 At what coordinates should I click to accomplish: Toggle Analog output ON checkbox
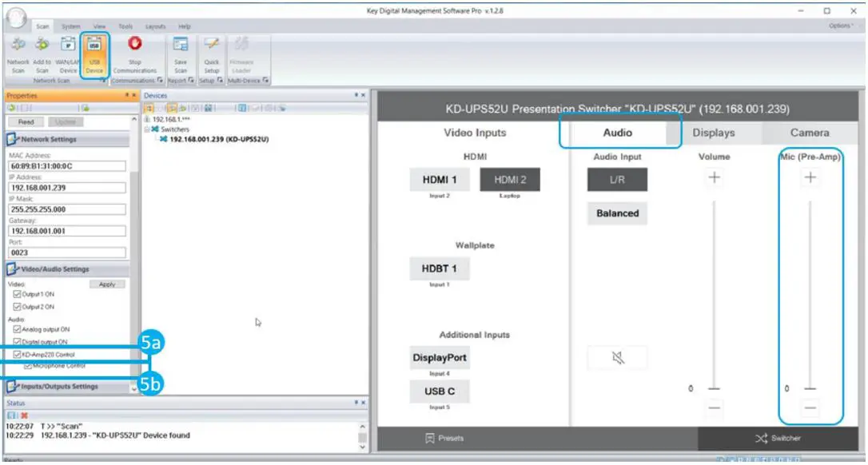click(17, 329)
